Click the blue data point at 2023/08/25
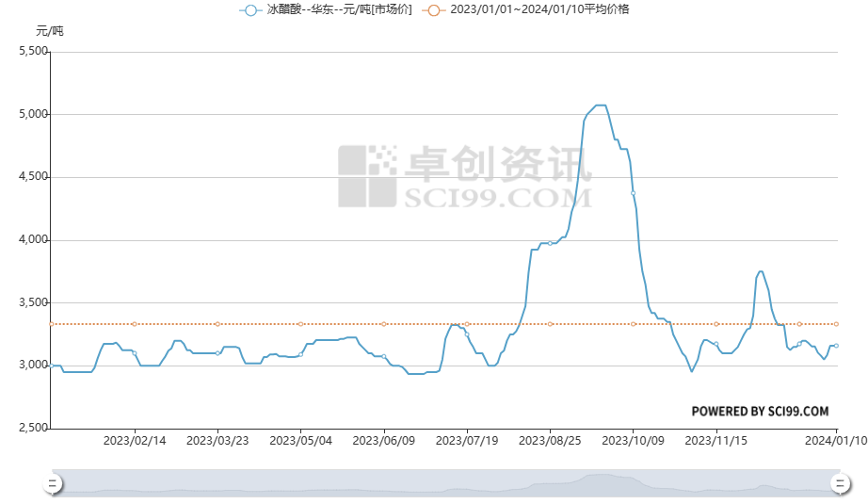The width and height of the screenshot is (868, 504). tap(550, 243)
